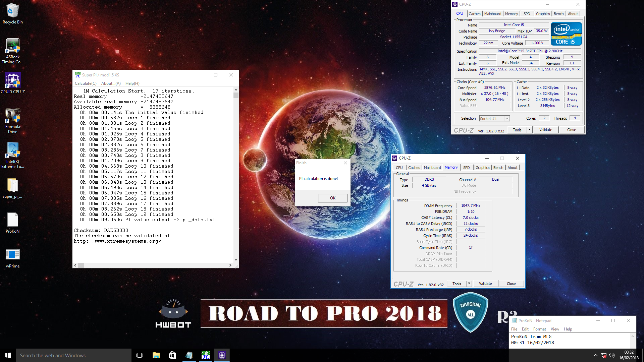Image resolution: width=644 pixels, height=362 pixels.
Task: Open About tab in top CPU-Z
Action: click(x=573, y=14)
